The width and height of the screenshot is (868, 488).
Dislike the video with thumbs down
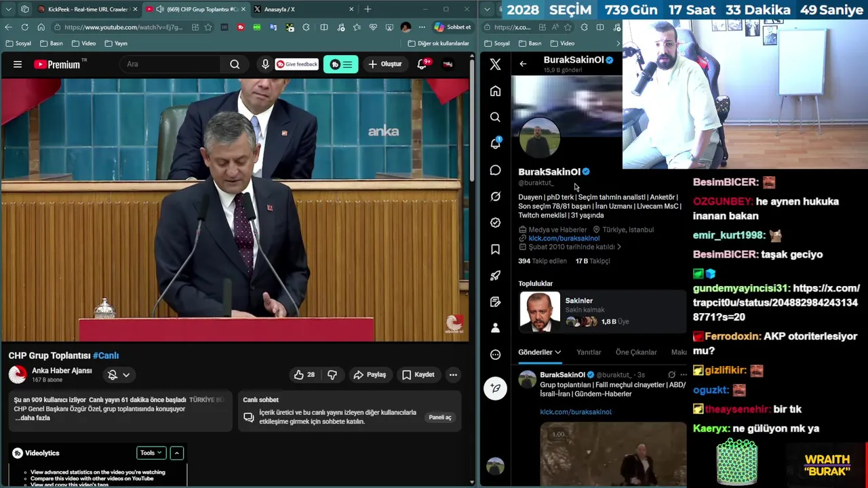[332, 375]
